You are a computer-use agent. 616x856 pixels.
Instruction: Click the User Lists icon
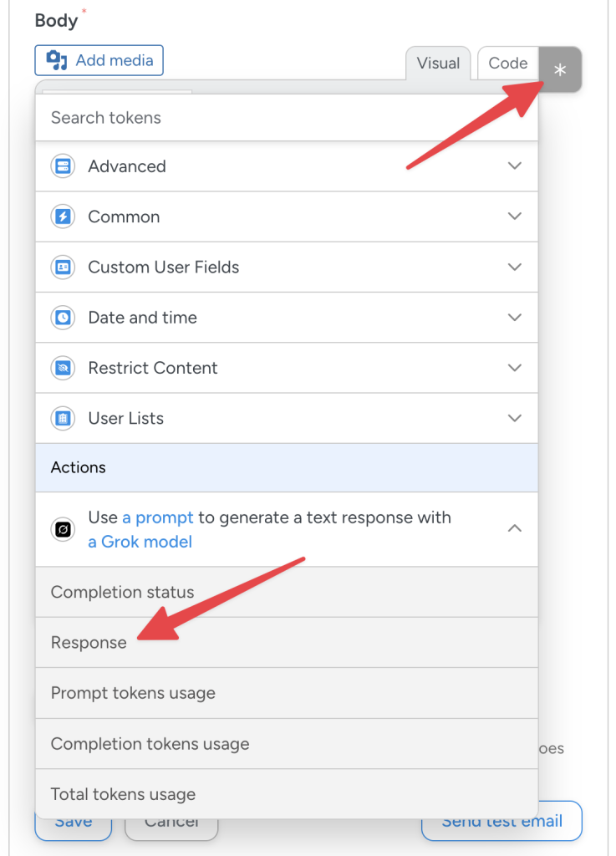[x=62, y=418]
